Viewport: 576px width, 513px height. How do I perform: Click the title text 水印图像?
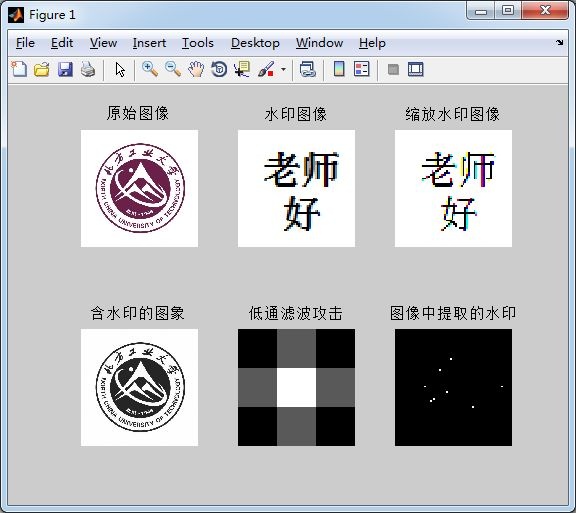click(296, 114)
